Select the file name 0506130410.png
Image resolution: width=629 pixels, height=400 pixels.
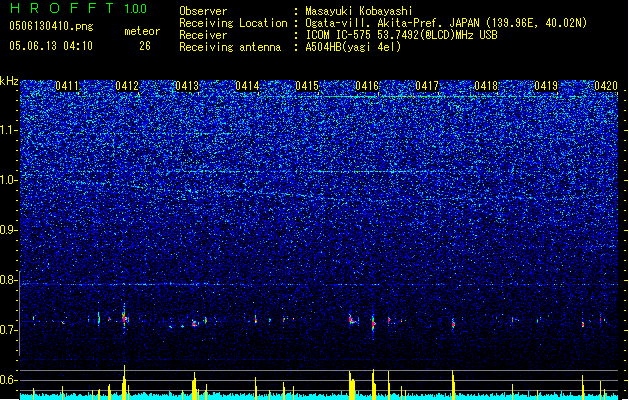point(51,26)
